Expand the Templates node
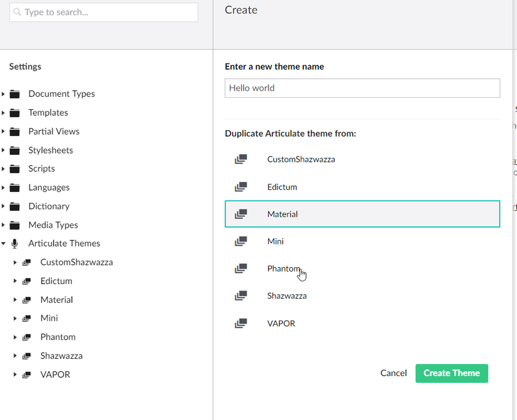 coord(3,113)
